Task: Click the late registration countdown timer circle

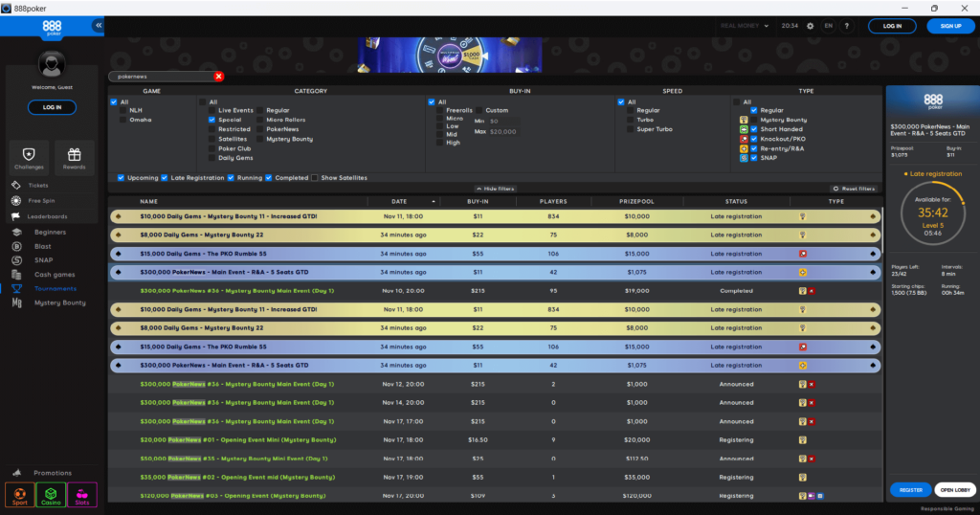Action: [x=932, y=213]
